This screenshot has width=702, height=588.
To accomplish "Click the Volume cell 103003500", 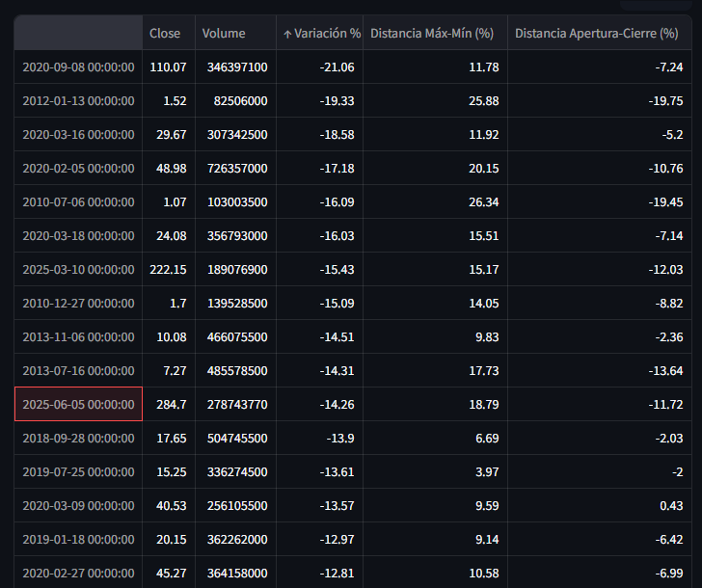I will pos(235,201).
